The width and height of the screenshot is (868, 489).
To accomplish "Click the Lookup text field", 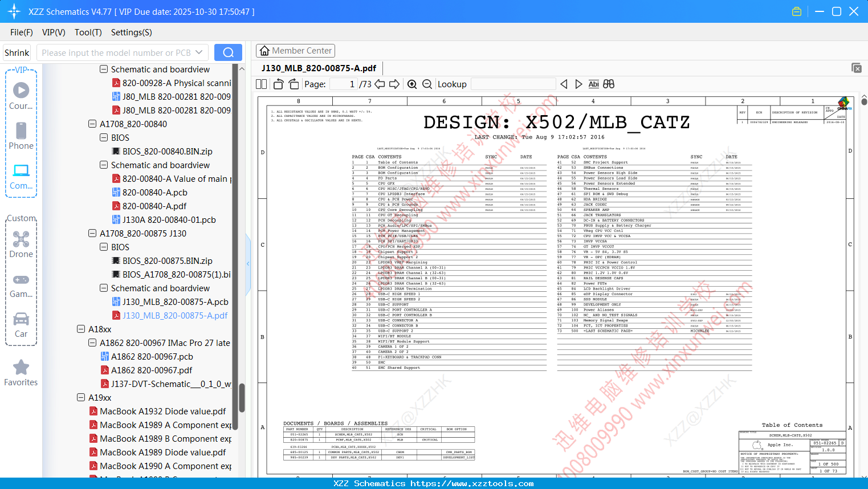I will pyautogui.click(x=513, y=84).
